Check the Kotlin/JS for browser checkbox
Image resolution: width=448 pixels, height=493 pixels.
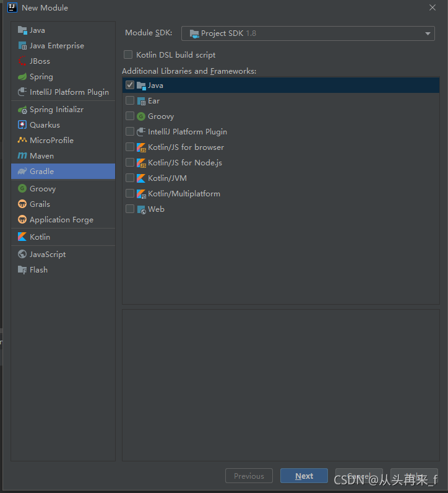(x=130, y=147)
